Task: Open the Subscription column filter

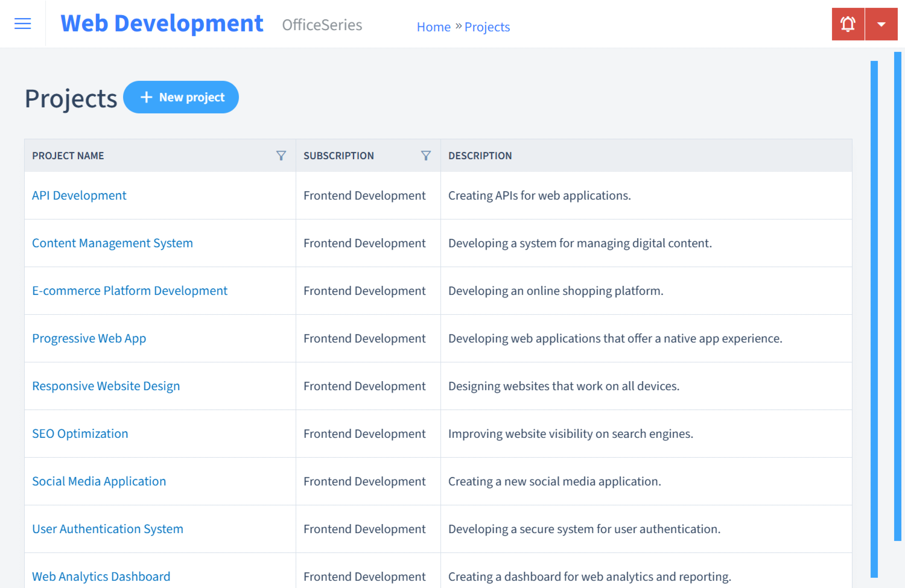Action: point(426,155)
